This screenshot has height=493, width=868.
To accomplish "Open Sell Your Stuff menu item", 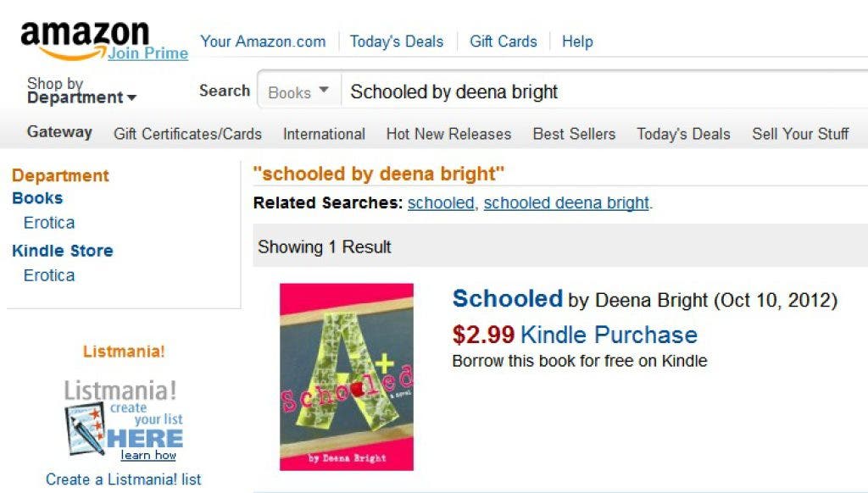I will tap(800, 134).
